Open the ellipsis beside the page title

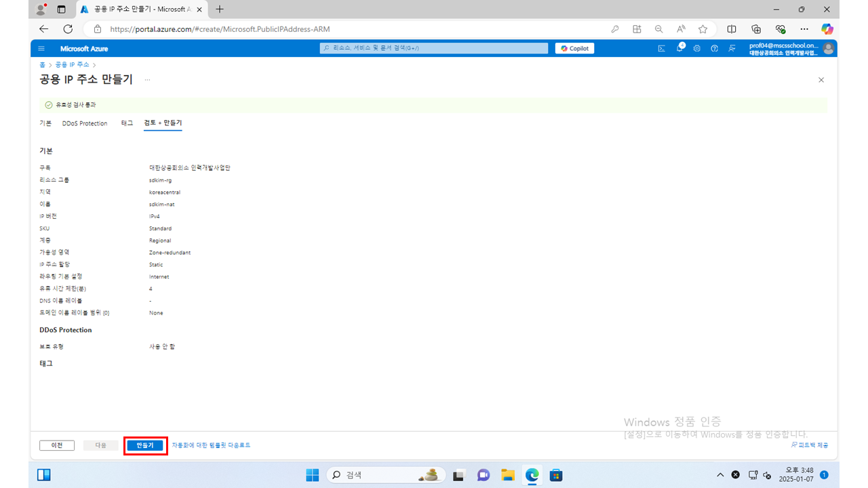tap(147, 80)
